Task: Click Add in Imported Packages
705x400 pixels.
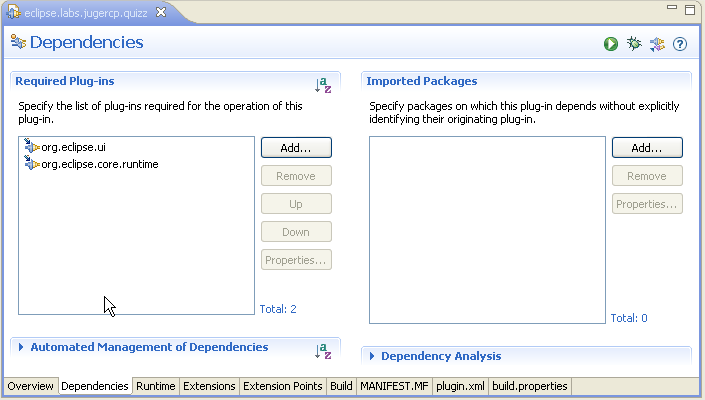Action: click(x=647, y=147)
